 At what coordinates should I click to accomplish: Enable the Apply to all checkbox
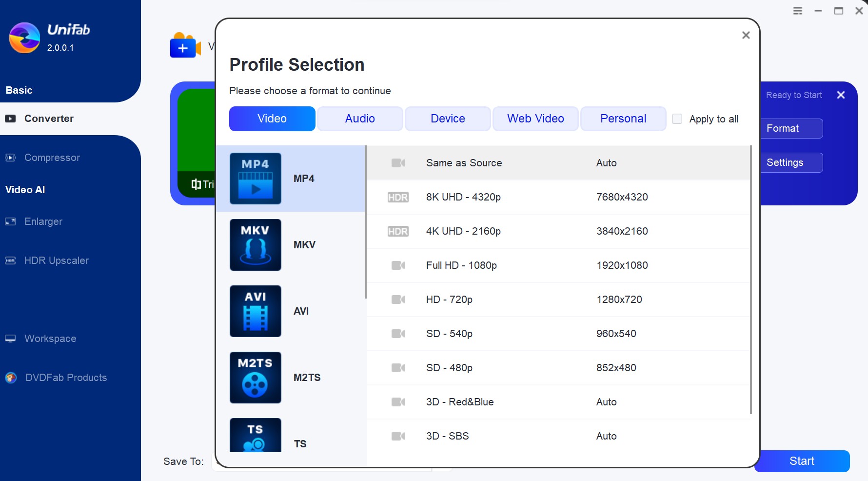(x=677, y=119)
